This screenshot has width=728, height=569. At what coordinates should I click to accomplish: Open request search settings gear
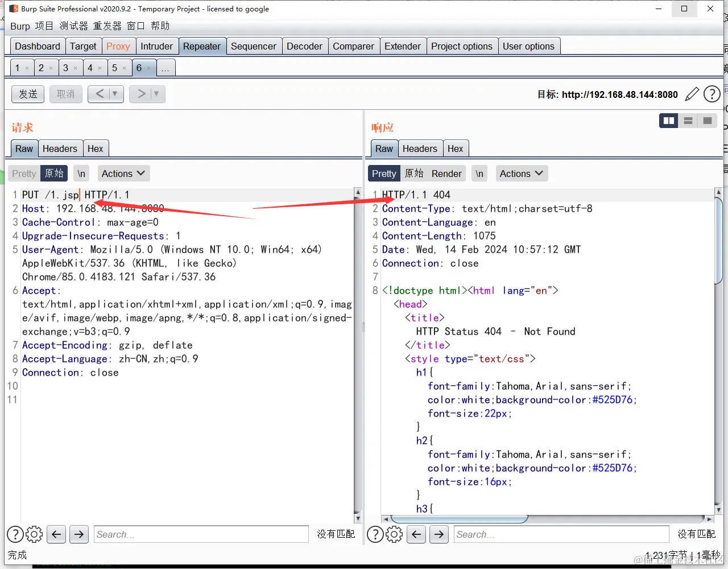(x=34, y=534)
